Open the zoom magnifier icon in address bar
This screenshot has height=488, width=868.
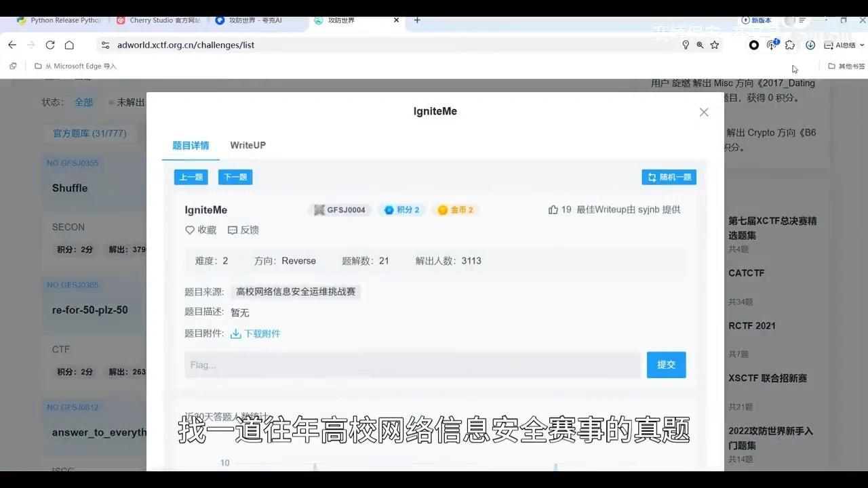pyautogui.click(x=700, y=45)
